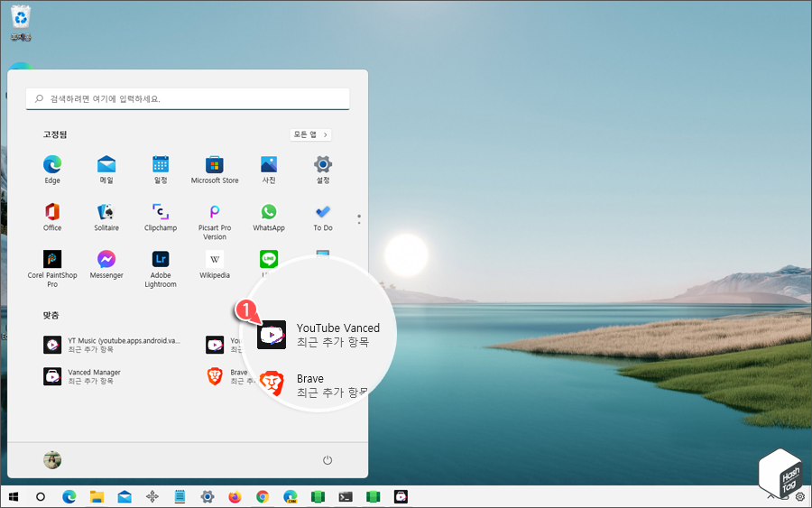Open the 일정 calendar app

161,170
